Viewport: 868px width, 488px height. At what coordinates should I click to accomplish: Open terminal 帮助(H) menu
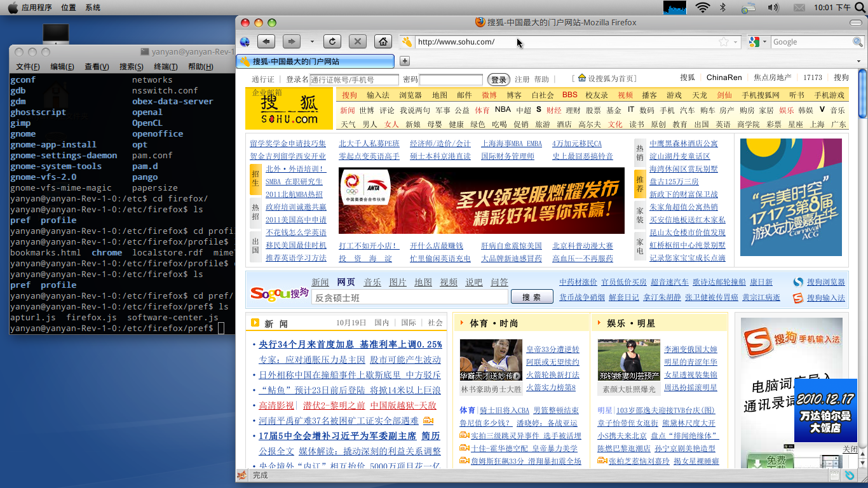[201, 67]
